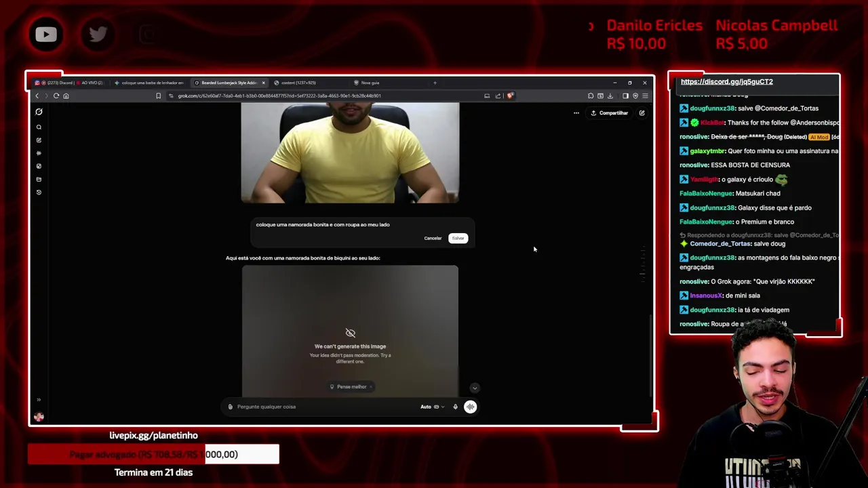Image resolution: width=868 pixels, height=488 pixels.
Task: Click Cancelar to discard the prompt edit
Action: click(433, 238)
